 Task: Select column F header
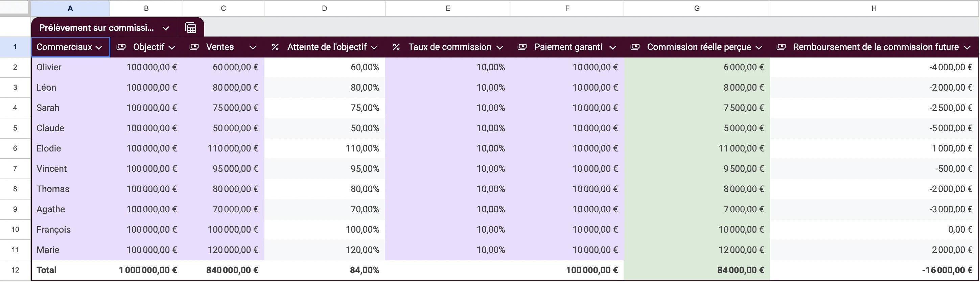coord(567,8)
